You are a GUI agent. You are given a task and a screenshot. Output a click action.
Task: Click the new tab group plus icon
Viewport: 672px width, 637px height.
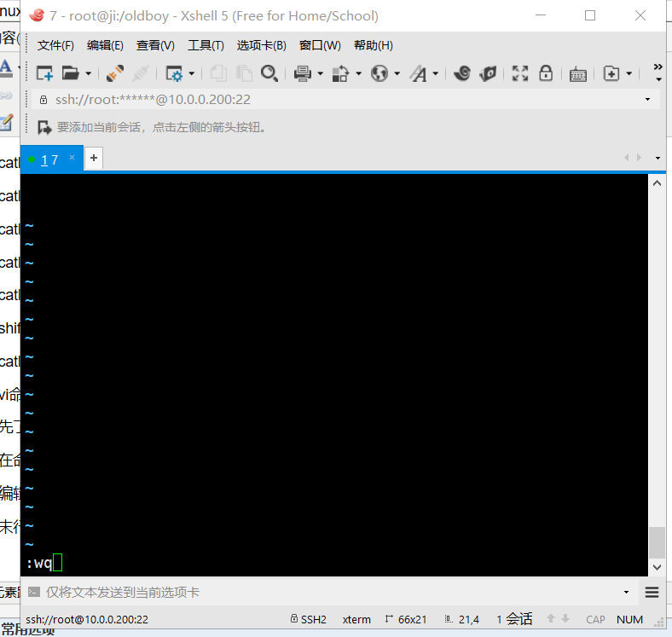pyautogui.click(x=611, y=73)
